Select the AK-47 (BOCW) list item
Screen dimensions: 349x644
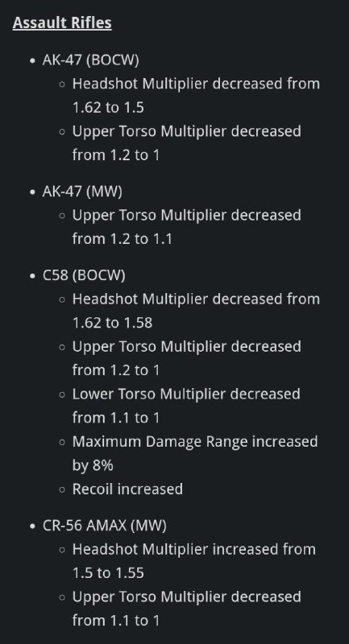(90, 60)
